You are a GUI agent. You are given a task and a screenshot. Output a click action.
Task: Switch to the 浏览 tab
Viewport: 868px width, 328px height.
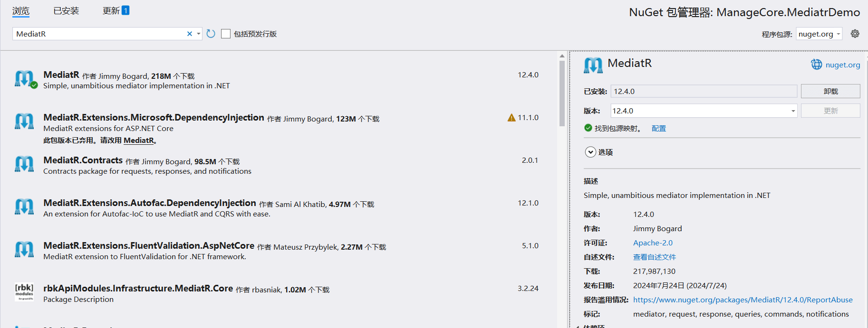click(21, 10)
